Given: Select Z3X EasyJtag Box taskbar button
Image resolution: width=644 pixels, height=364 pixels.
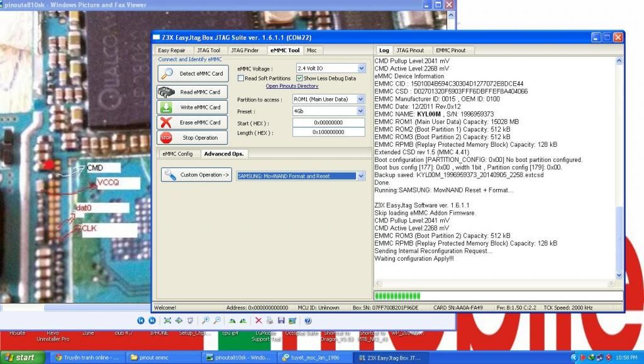Looking at the screenshot, I should tap(392, 358).
